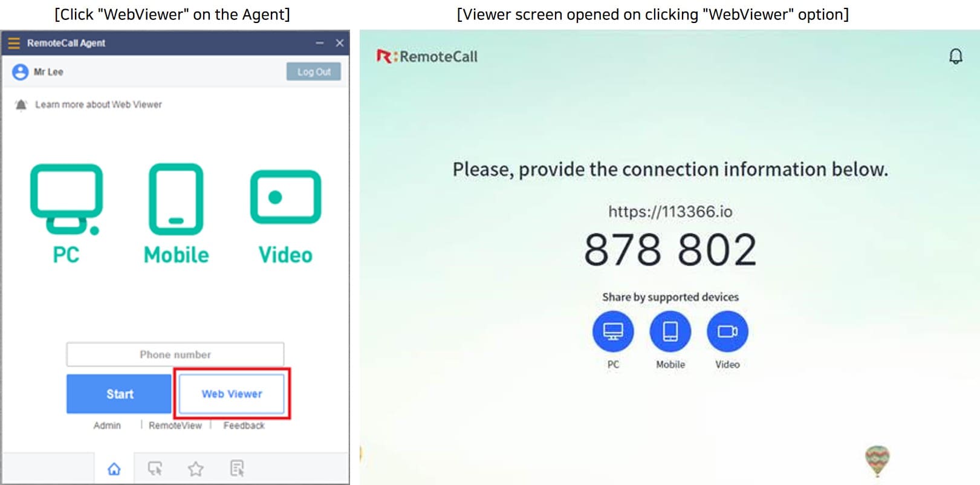Click the RemoteCall logo in viewer

click(427, 57)
